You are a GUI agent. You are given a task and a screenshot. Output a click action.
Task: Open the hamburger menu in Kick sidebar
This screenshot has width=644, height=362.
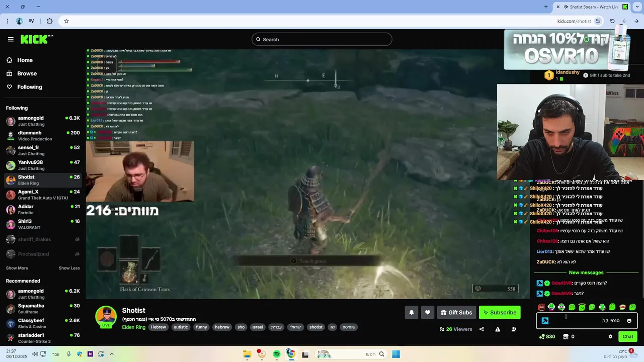tap(11, 39)
